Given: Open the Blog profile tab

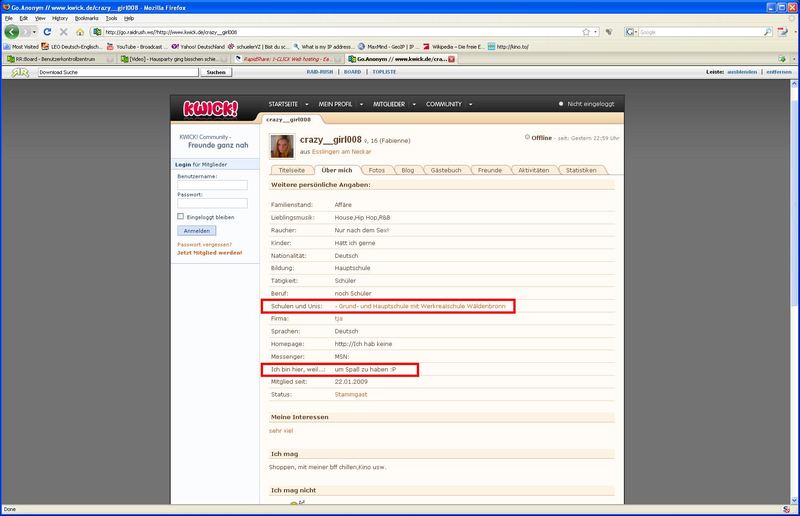Looking at the screenshot, I should click(408, 170).
